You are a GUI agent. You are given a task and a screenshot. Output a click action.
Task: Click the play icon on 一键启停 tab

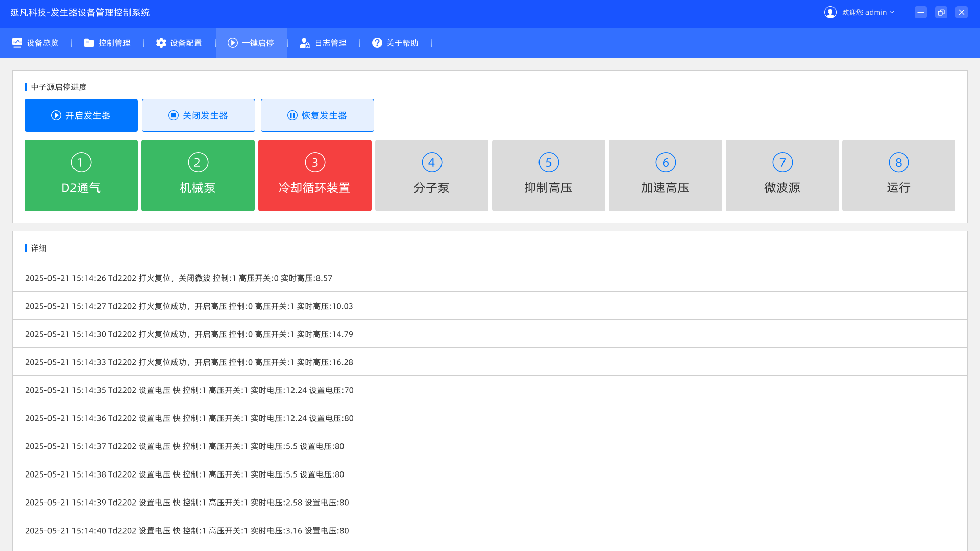pyautogui.click(x=233, y=43)
